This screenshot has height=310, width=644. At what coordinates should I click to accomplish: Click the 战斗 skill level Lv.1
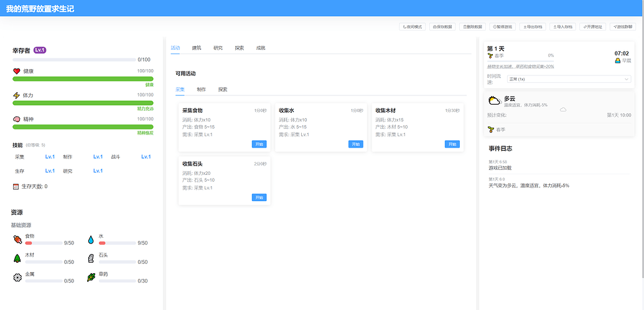tap(146, 157)
